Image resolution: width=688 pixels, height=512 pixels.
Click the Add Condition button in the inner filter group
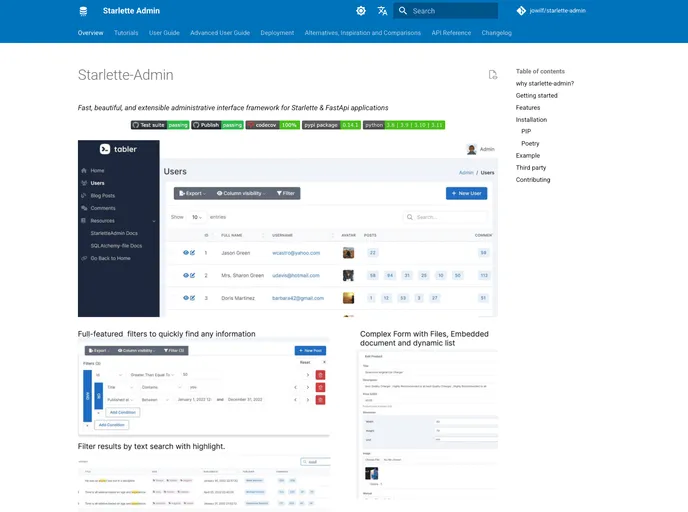(x=123, y=412)
